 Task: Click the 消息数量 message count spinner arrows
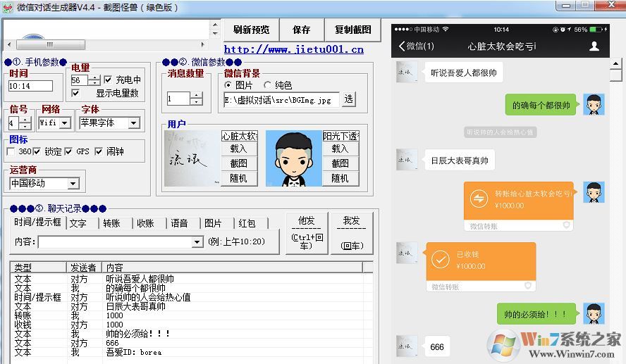point(196,99)
